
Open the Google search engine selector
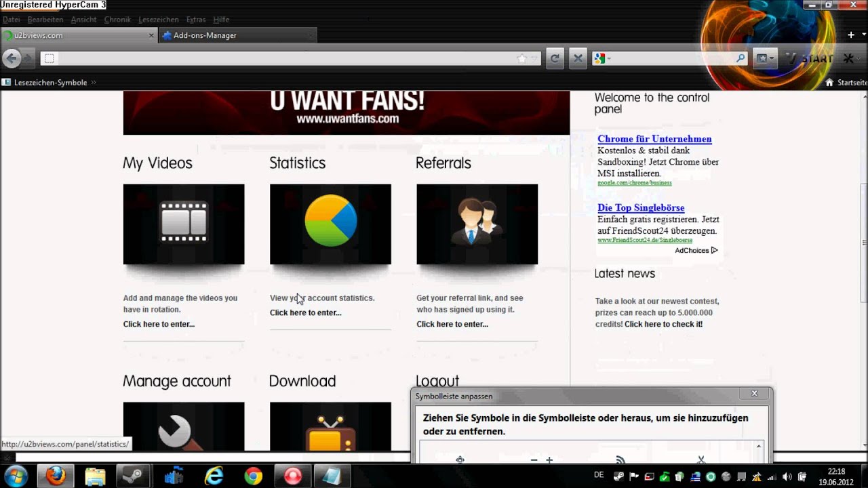point(601,59)
